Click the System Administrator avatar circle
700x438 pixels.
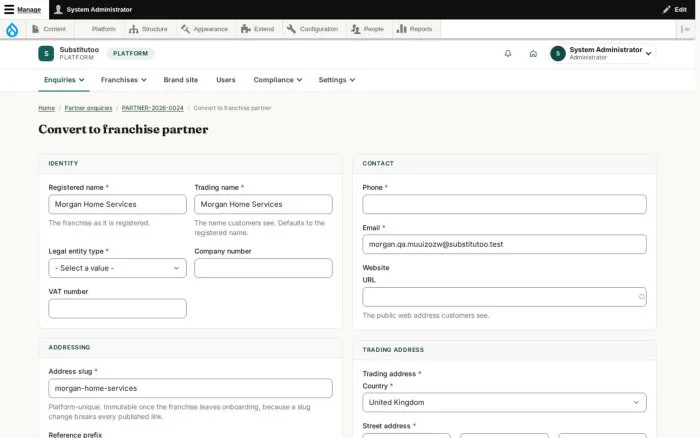(558, 54)
